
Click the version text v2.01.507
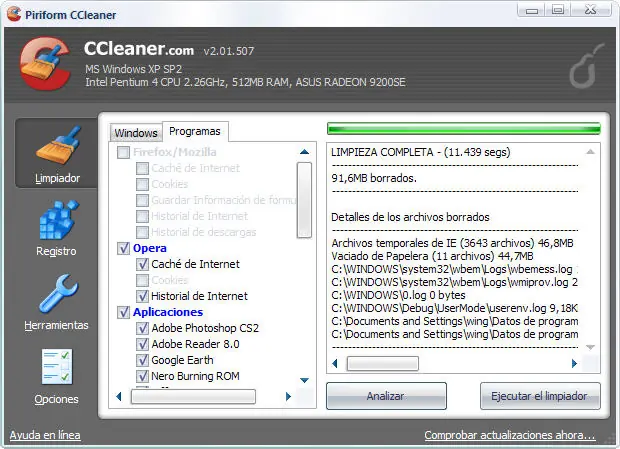229,51
